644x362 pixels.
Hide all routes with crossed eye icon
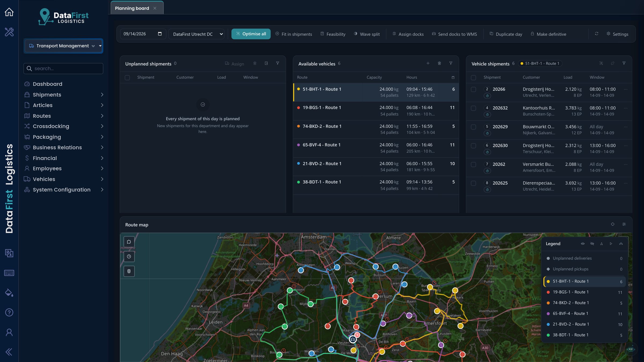(x=592, y=244)
